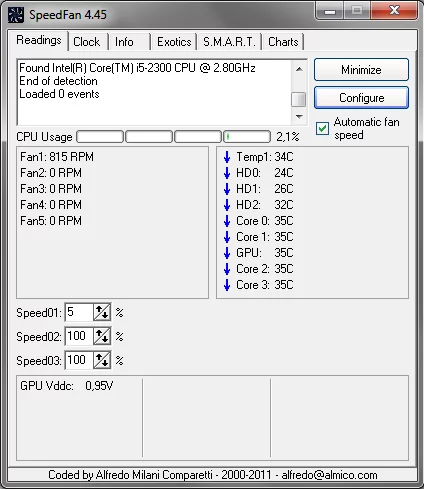Screen dimensions: 424x490
Task: Show the Charts tab
Action: [283, 42]
